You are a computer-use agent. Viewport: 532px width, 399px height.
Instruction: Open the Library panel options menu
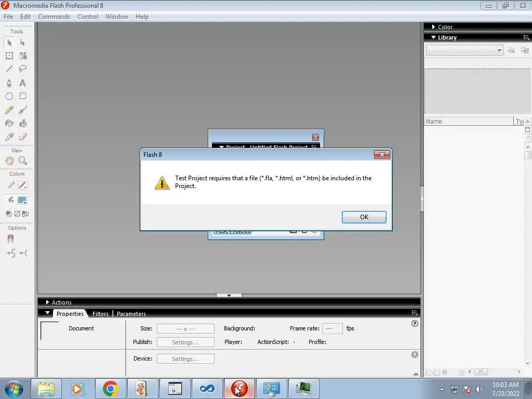526,37
